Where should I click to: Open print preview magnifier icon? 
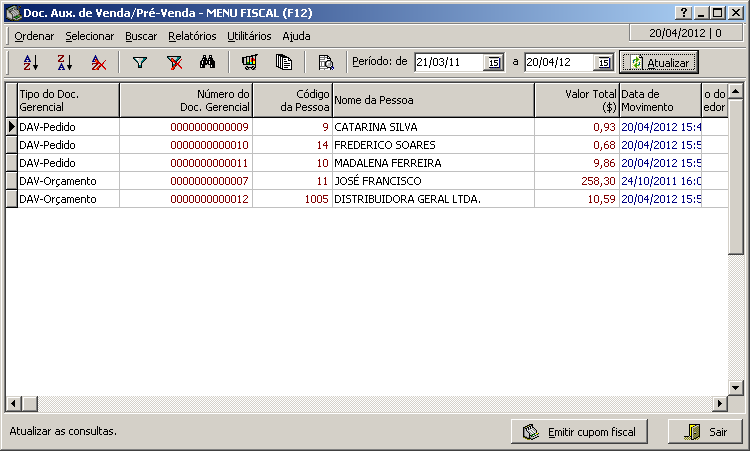326,62
